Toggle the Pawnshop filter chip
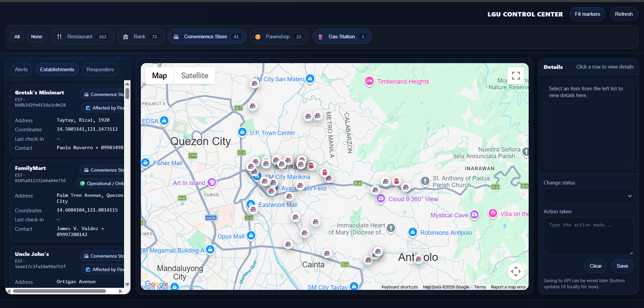Image resolution: width=644 pixels, height=308 pixels. pyautogui.click(x=279, y=36)
